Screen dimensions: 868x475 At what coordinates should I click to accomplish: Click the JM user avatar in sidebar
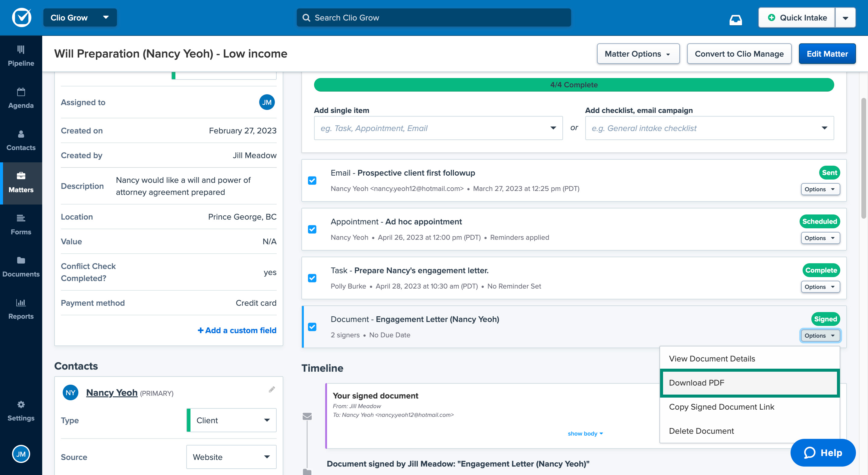[21, 454]
